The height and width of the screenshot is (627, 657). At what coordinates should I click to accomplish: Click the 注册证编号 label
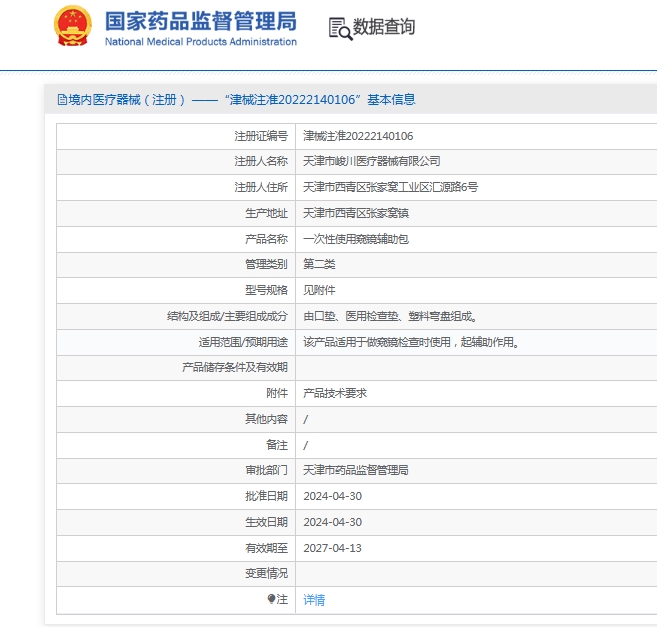pyautogui.click(x=261, y=136)
